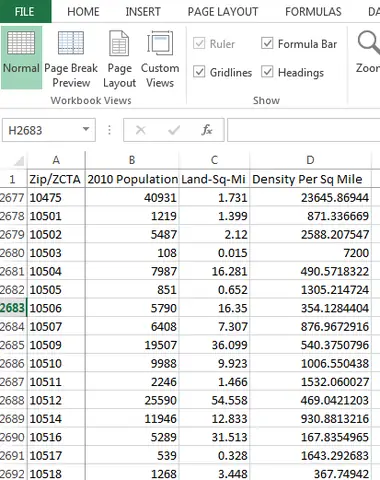Viewport: 380px width, 480px height.
Task: Click the Zoom magnifier icon
Action: [368, 43]
